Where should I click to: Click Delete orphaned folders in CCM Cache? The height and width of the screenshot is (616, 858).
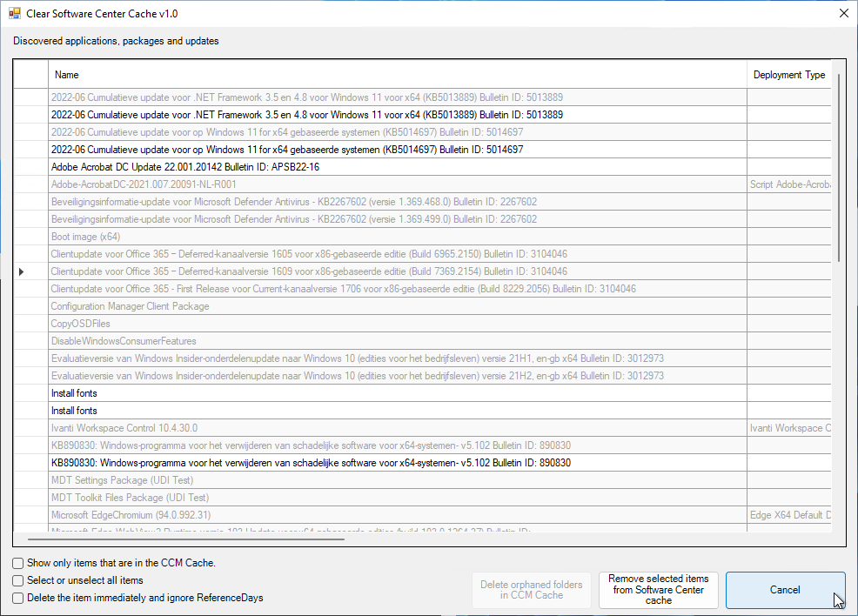(531, 590)
